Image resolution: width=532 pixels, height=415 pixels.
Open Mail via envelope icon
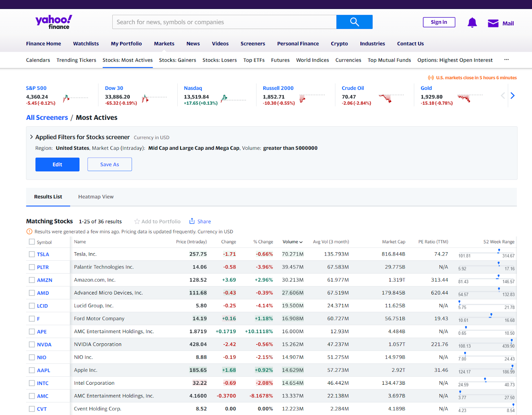coord(493,23)
